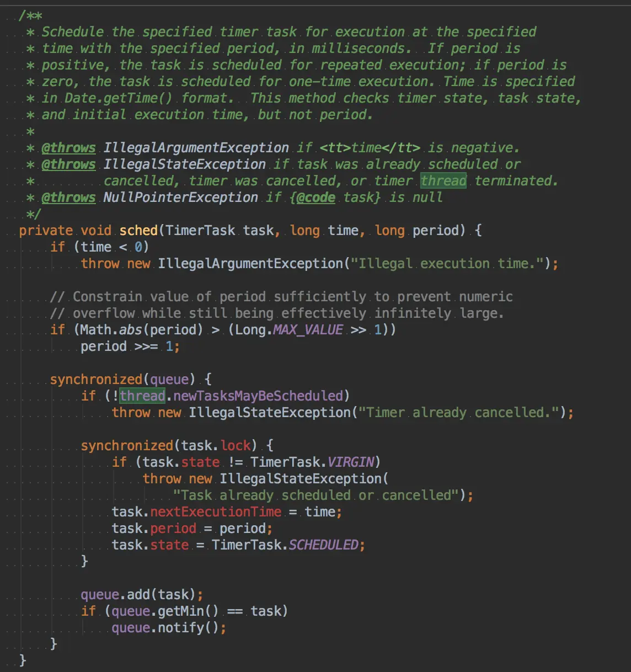Click the add call in queue.add(task)

point(138,594)
